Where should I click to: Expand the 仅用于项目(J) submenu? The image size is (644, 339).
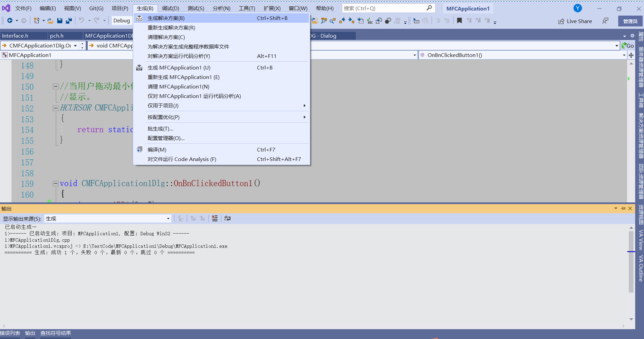pos(221,106)
